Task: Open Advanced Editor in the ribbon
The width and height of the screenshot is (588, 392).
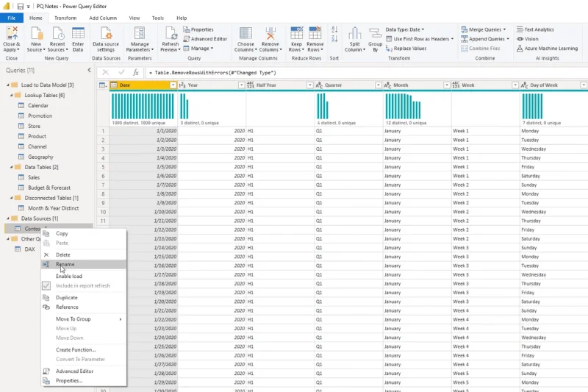Action: 205,39
